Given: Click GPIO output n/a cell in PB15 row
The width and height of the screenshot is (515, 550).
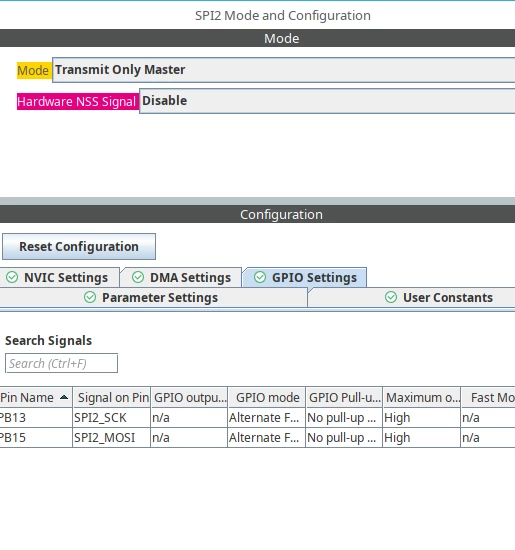Looking at the screenshot, I should [x=189, y=438].
